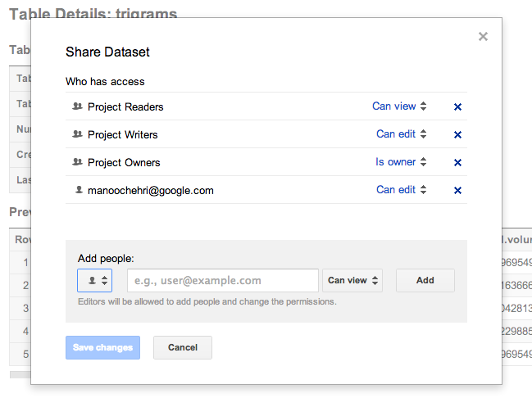Image resolution: width=532 pixels, height=398 pixels.
Task: Click Save changes button
Action: pyautogui.click(x=102, y=347)
